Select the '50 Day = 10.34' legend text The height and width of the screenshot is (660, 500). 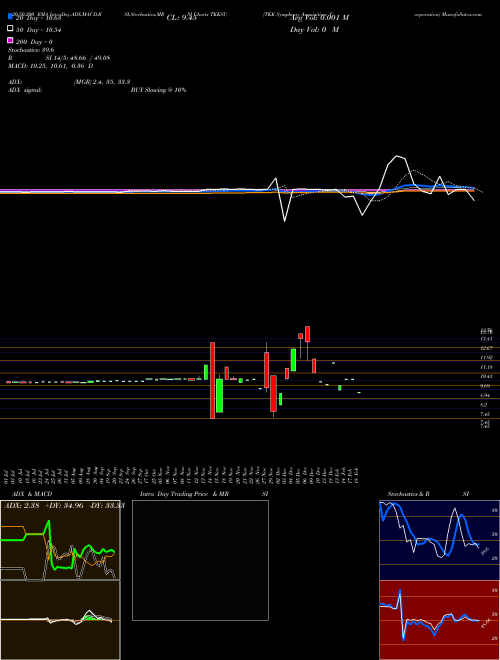click(39, 30)
